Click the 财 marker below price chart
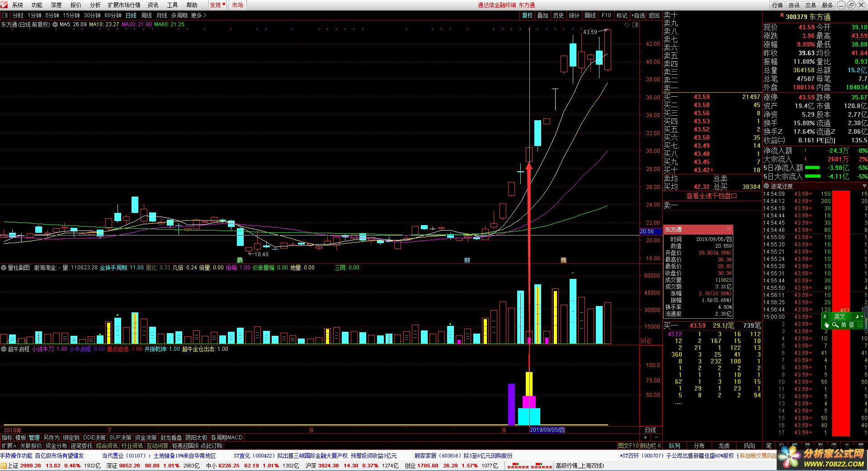The image size is (868, 471). 467,260
